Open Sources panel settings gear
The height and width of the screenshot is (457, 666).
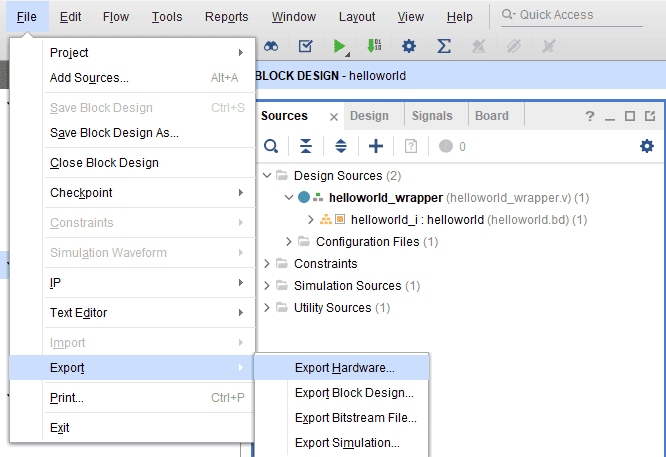[647, 146]
